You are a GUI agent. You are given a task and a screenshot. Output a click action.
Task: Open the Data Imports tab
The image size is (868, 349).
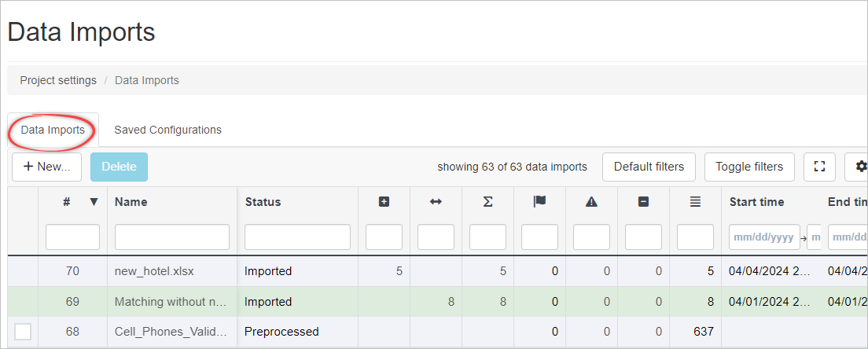53,130
